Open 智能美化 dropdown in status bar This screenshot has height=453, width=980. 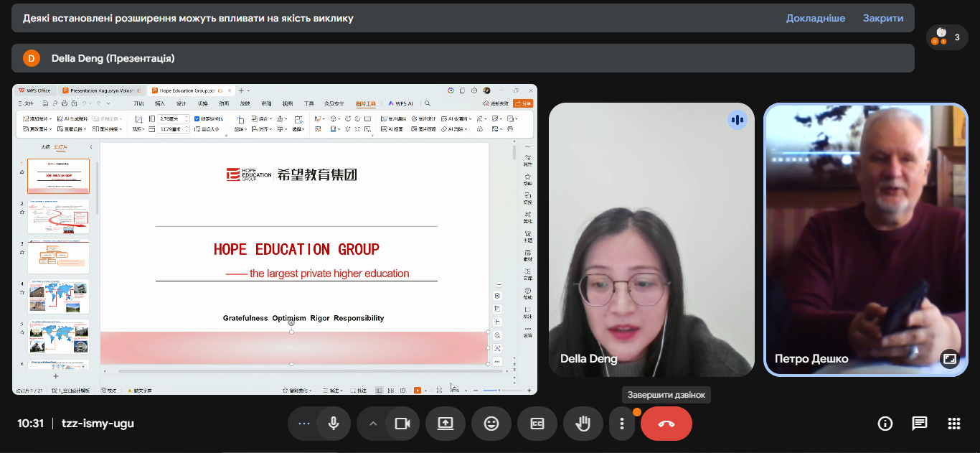[298, 391]
